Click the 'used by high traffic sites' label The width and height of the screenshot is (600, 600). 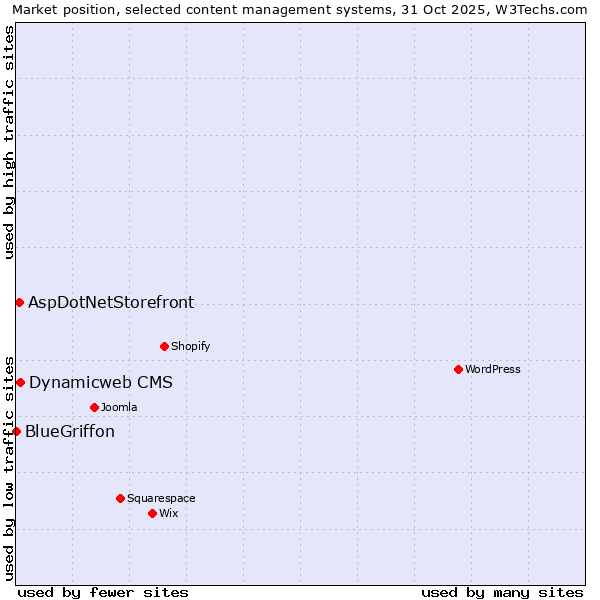(9, 142)
